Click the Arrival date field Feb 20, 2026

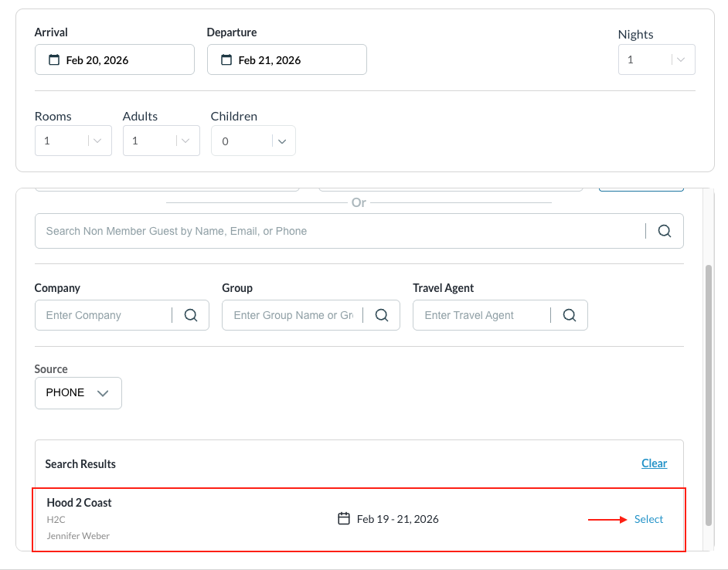click(114, 60)
